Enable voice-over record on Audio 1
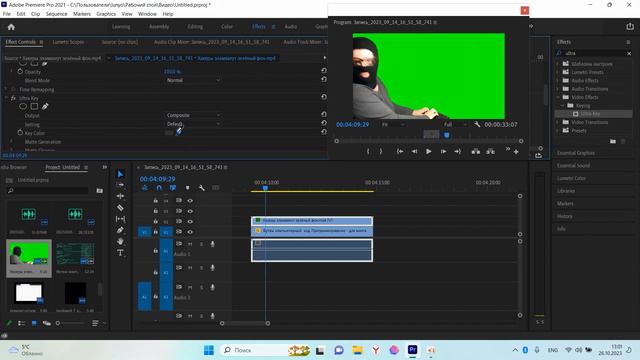Screen dimensions: 640x360 point(212,244)
